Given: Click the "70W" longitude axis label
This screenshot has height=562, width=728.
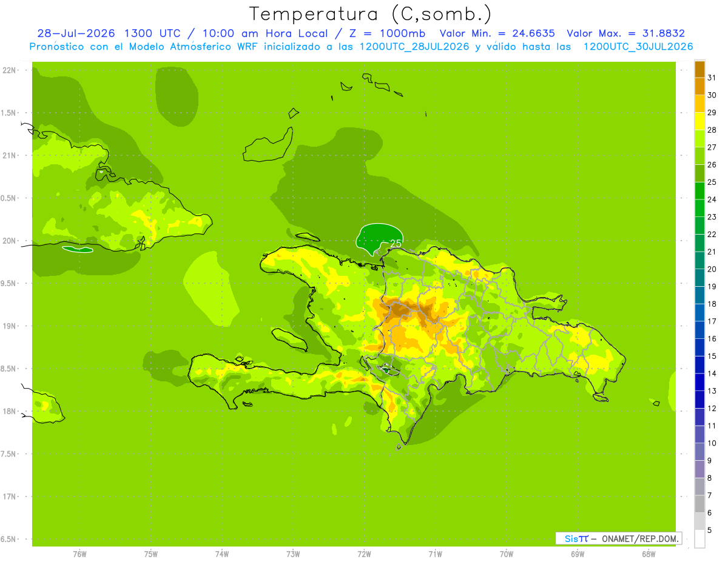Looking at the screenshot, I should [507, 554].
